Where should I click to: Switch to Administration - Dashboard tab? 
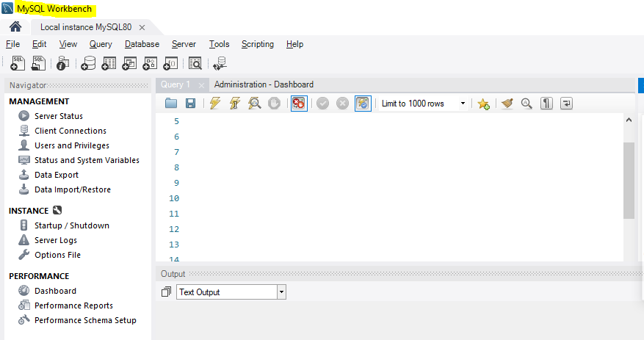tap(264, 84)
